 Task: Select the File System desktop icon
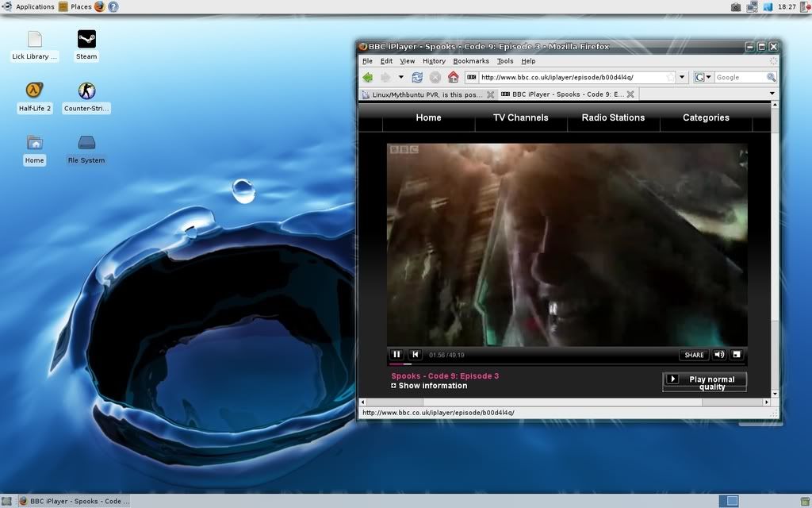(86, 149)
